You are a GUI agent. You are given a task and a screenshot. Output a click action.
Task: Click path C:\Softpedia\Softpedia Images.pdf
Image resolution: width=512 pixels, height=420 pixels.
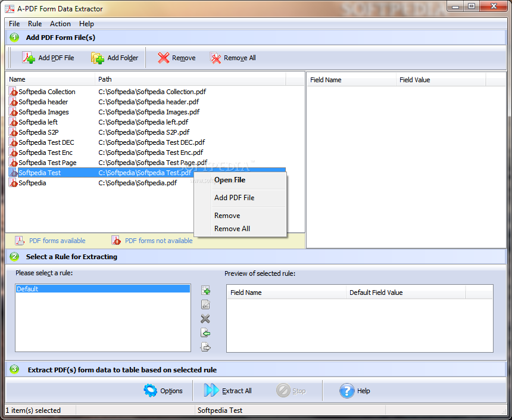coord(149,112)
